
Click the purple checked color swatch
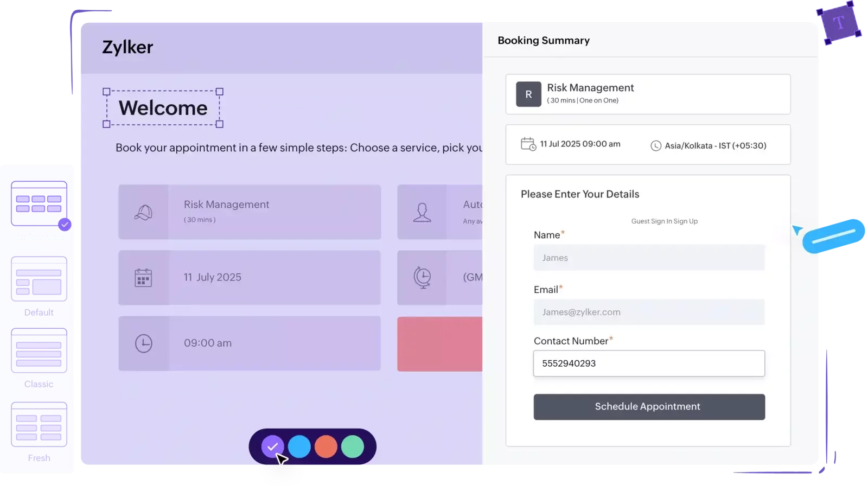272,446
